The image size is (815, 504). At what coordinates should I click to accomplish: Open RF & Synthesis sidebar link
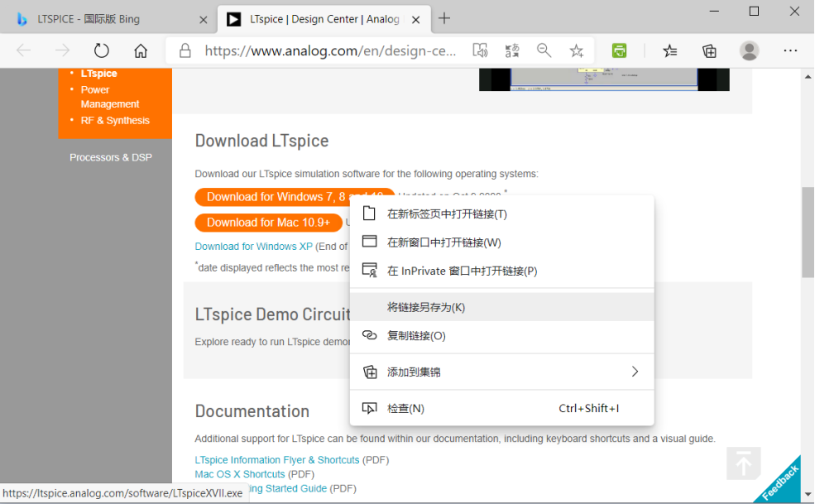pyautogui.click(x=115, y=120)
